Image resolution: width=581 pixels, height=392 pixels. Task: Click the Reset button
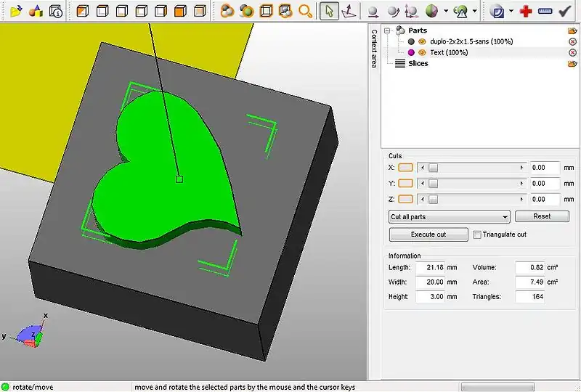pyautogui.click(x=542, y=216)
